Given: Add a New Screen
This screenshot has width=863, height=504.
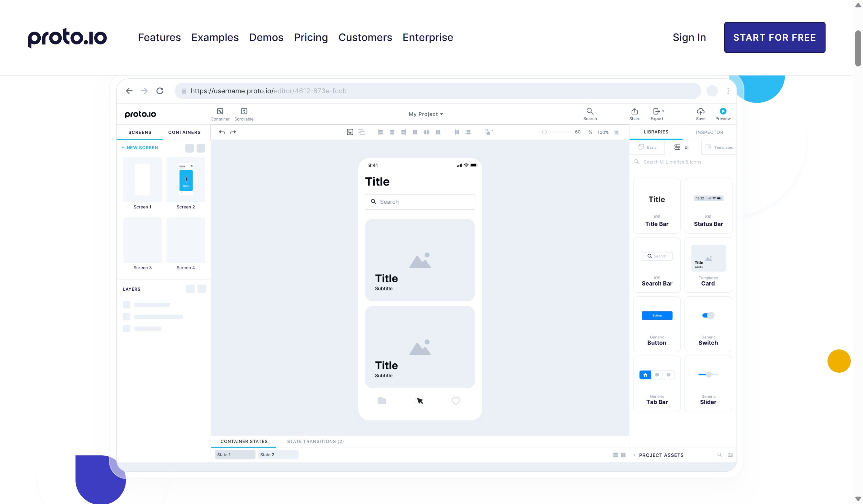Looking at the screenshot, I should [x=139, y=147].
